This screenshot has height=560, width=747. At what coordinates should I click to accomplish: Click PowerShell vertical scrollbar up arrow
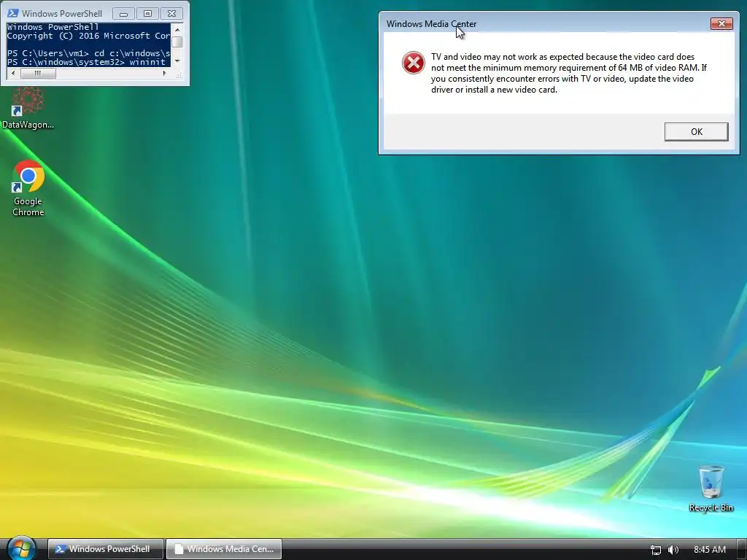(177, 29)
